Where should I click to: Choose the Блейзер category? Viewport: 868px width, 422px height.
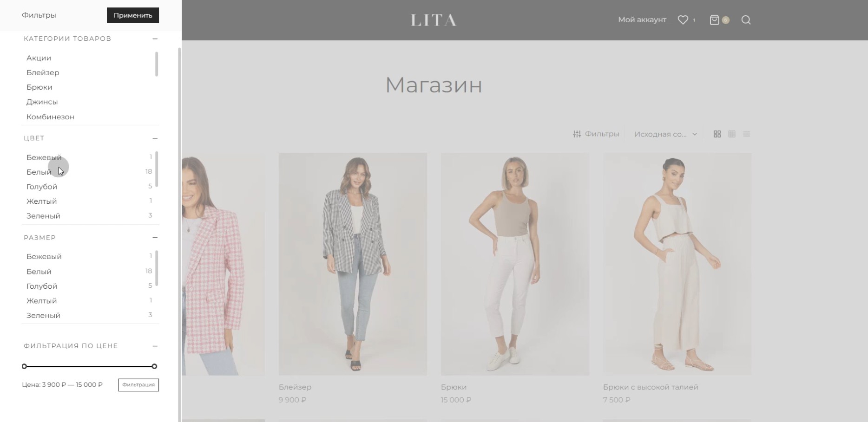click(43, 72)
